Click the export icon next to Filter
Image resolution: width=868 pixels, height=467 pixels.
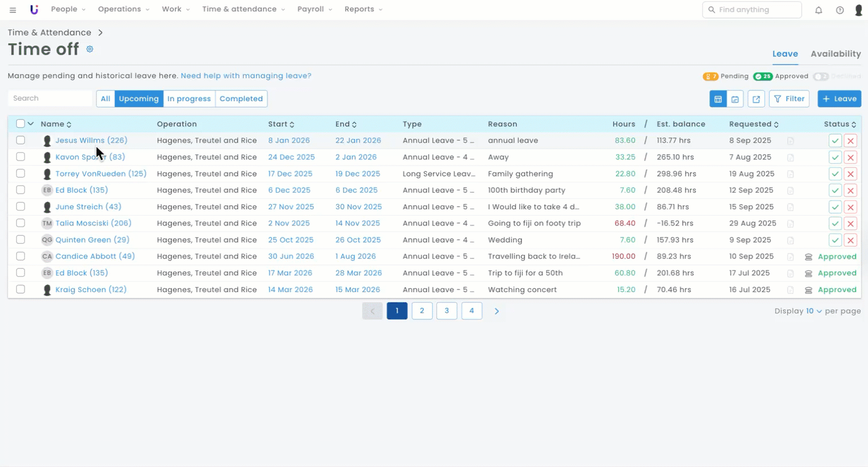756,99
